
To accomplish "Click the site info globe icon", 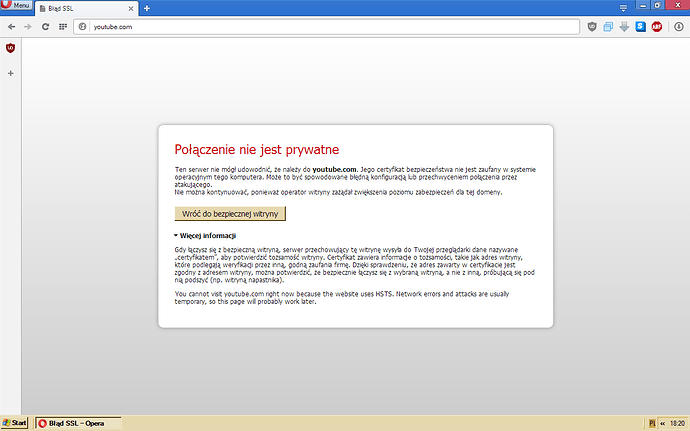I will (x=82, y=27).
